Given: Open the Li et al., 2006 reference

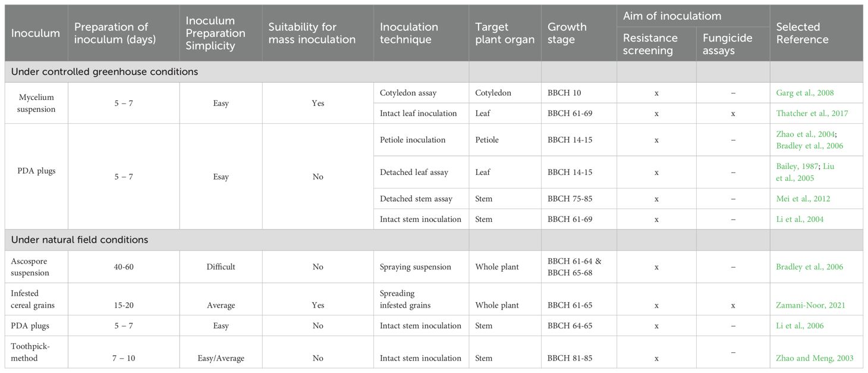Looking at the screenshot, I should point(800,325).
